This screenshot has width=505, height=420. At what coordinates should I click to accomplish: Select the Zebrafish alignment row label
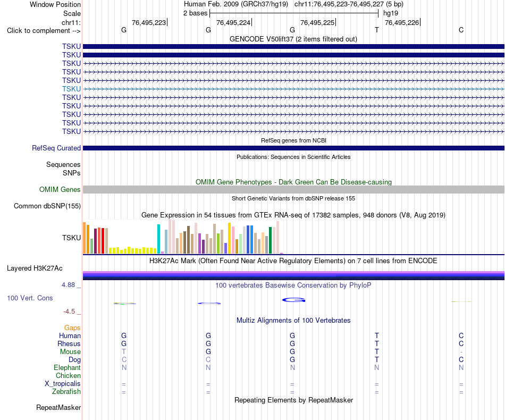[x=66, y=392]
